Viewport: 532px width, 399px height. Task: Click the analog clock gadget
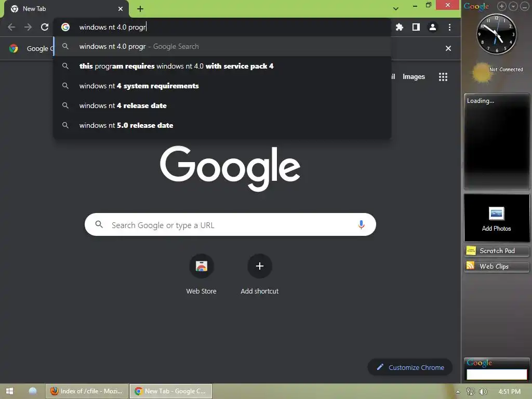click(496, 34)
